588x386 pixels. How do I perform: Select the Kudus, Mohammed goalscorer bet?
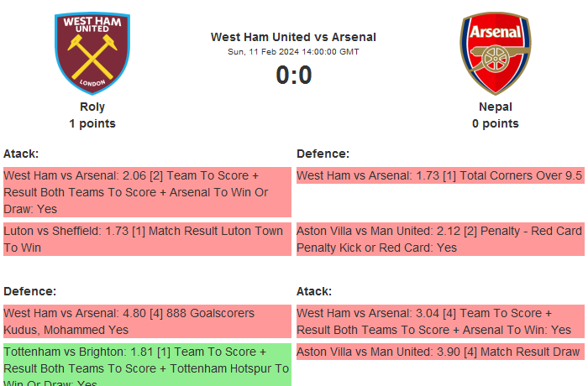coord(147,321)
